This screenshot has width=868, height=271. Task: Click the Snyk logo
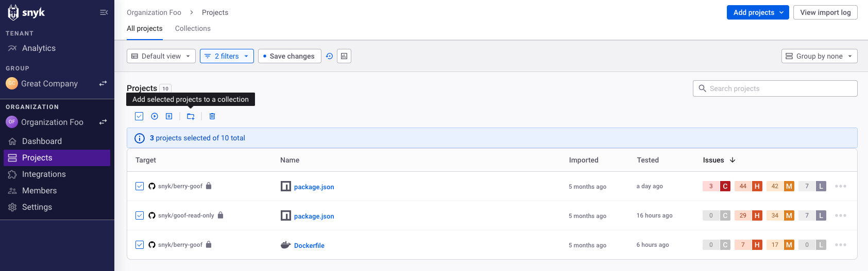26,12
